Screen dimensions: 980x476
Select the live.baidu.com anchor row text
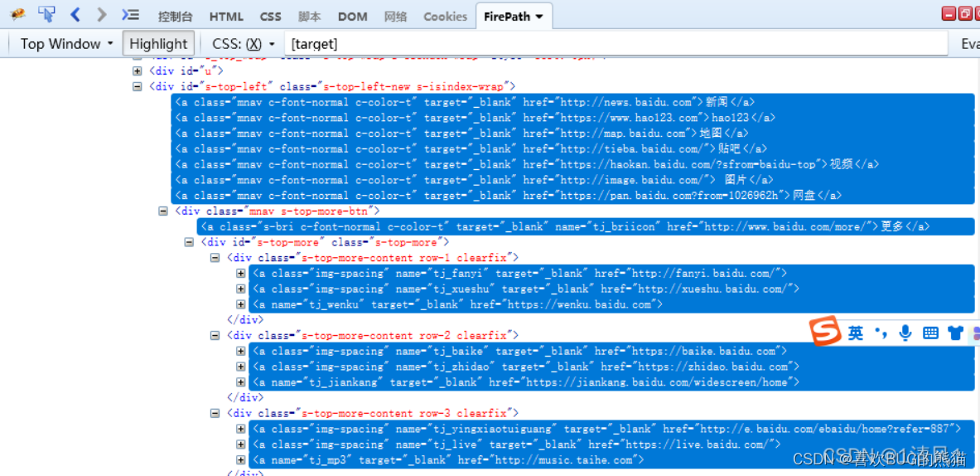click(517, 444)
